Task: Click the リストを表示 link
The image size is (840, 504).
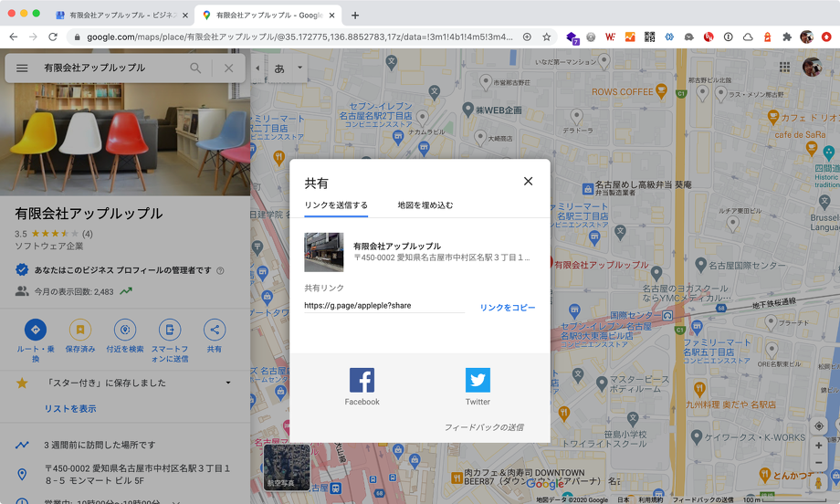Action: (70, 409)
